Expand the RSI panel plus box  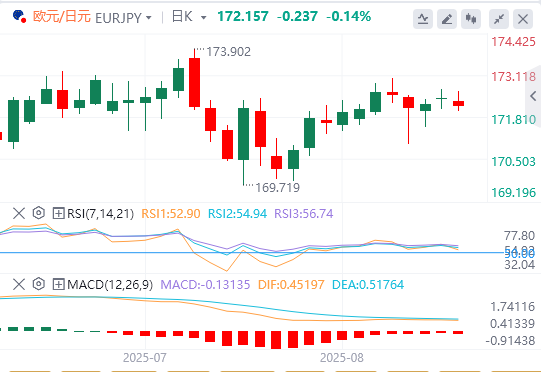[x=58, y=213]
